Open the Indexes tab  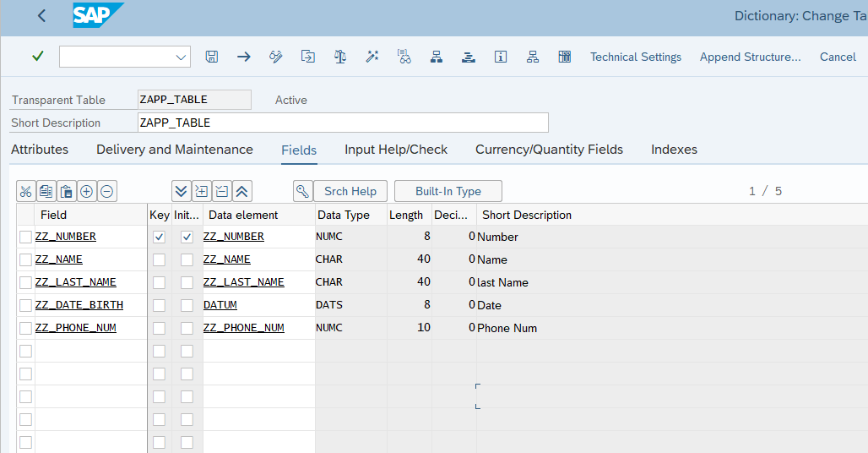click(x=675, y=150)
